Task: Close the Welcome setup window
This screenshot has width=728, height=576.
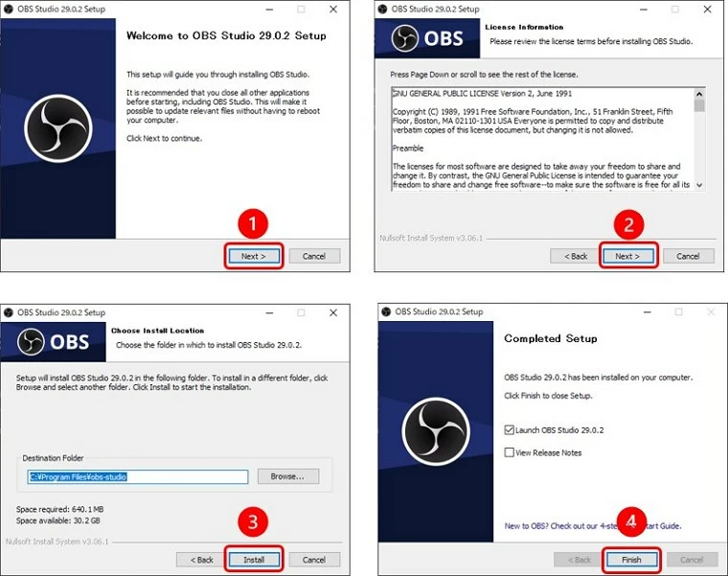Action: coord(333,10)
